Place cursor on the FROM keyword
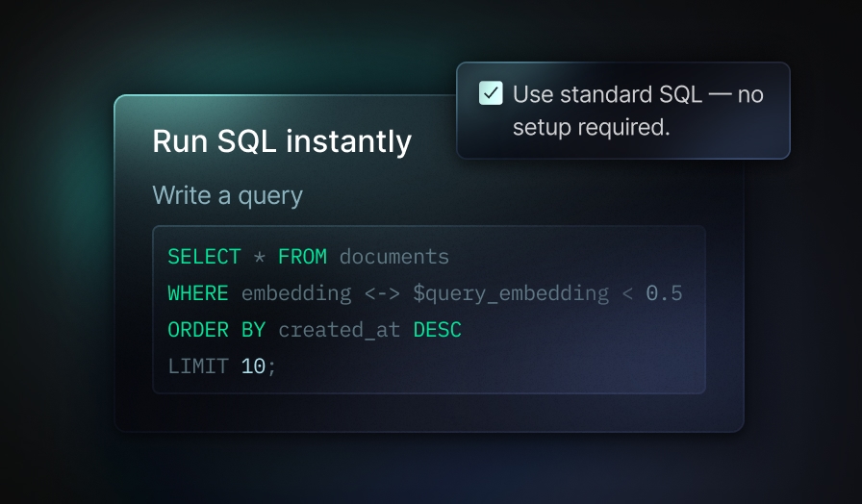 pos(302,257)
